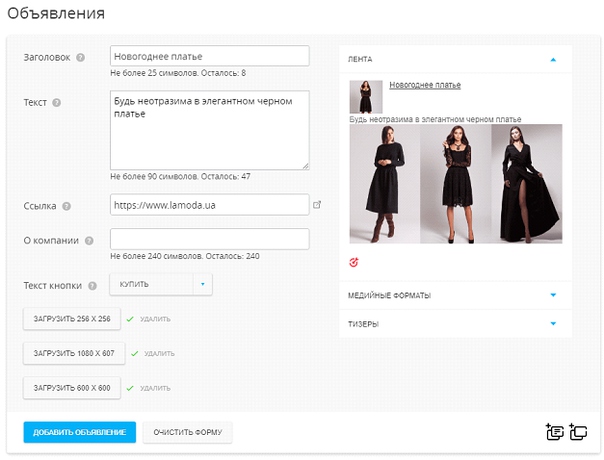Open link in new window icon
The height and width of the screenshot is (460, 604).
coord(317,205)
